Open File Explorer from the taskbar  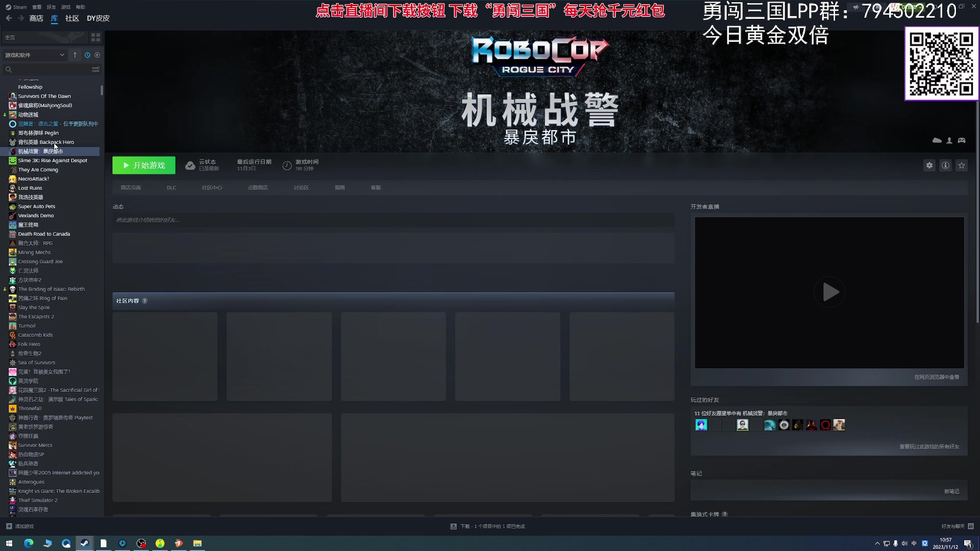coord(197,543)
